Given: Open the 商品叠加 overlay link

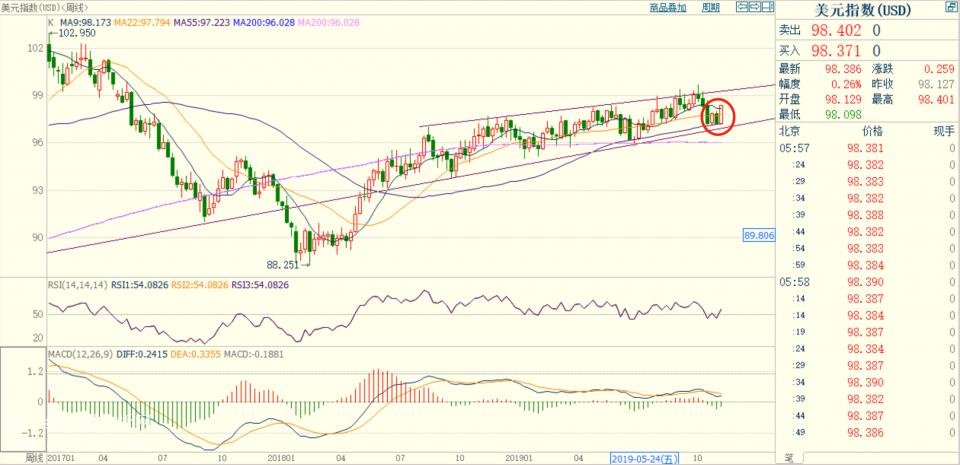Looking at the screenshot, I should click(x=668, y=7).
